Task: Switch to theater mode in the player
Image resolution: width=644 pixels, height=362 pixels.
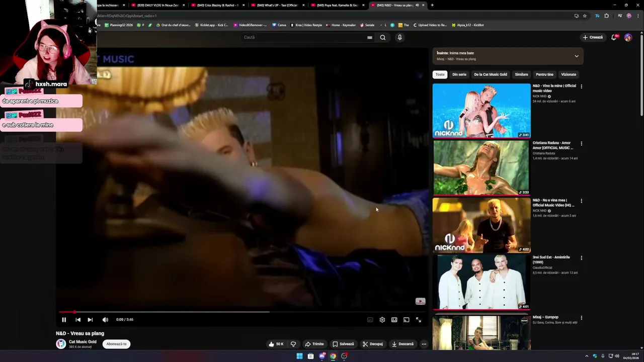Action: coord(394,320)
